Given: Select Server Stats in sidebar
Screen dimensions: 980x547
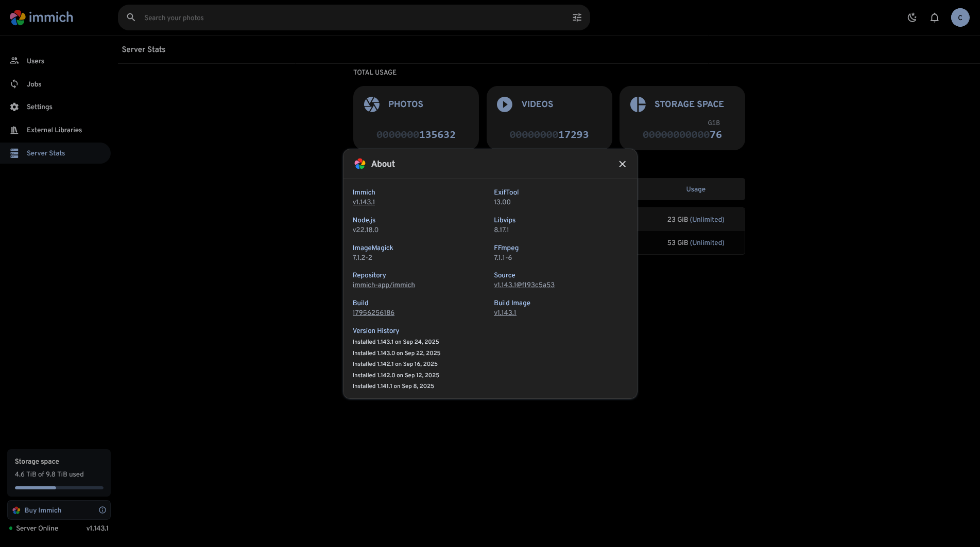Looking at the screenshot, I should (55, 153).
